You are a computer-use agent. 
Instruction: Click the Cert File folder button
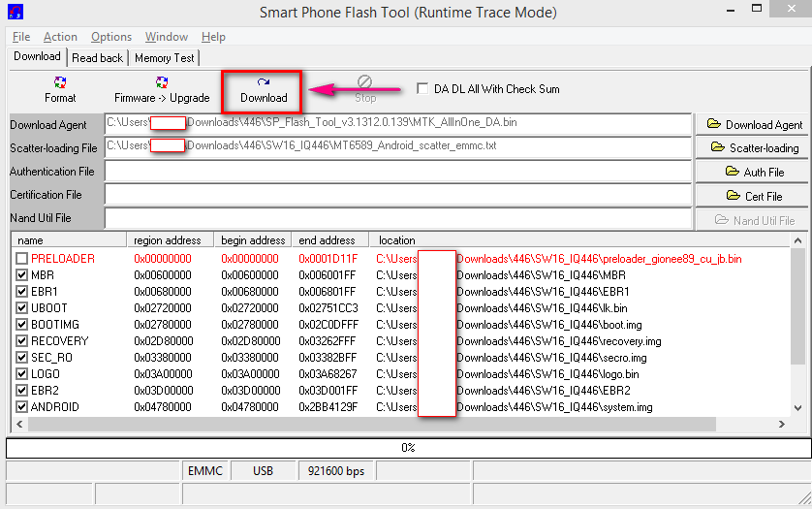tap(753, 196)
